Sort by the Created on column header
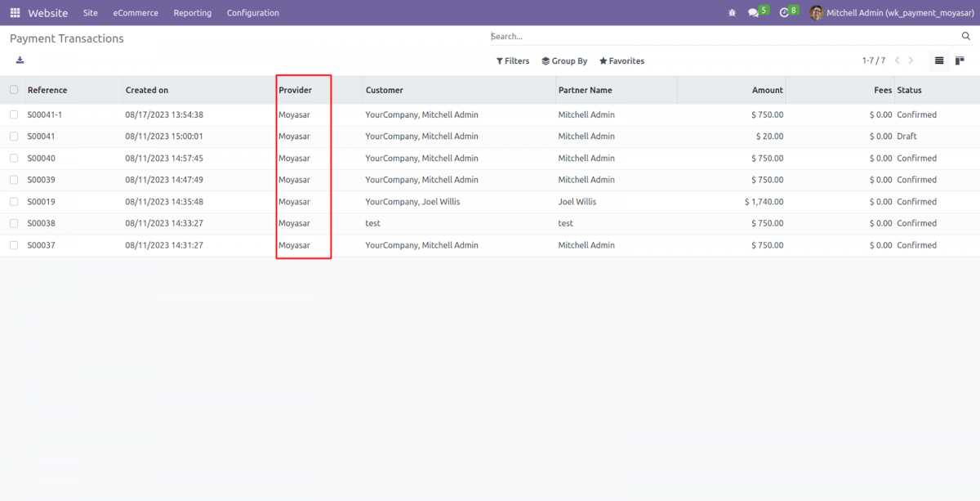Image resolution: width=980 pixels, height=501 pixels. pyautogui.click(x=147, y=90)
